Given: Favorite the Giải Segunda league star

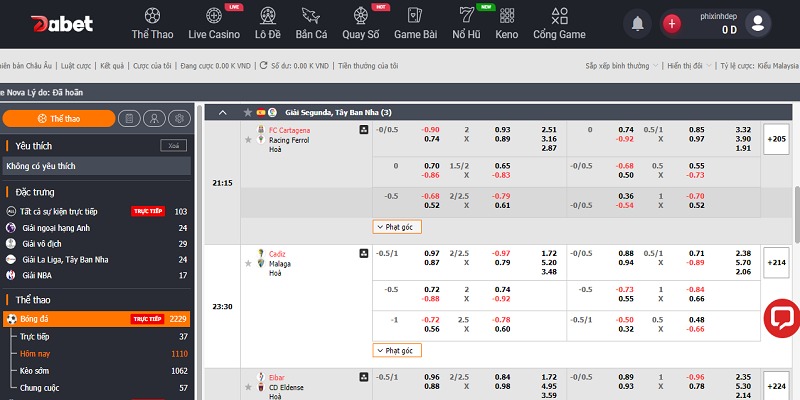Looking at the screenshot, I should (246, 112).
